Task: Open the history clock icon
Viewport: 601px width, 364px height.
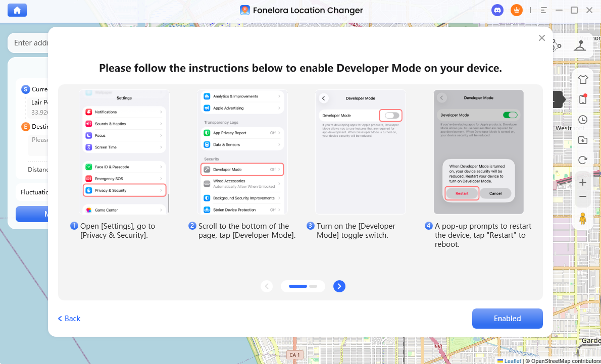Action: 583,120
